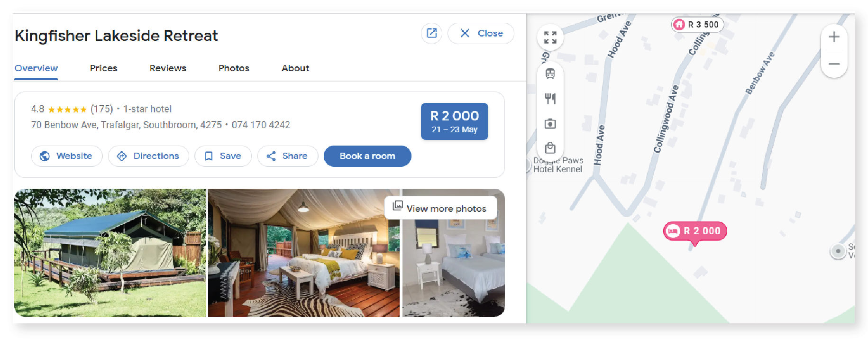Screen dimensions: 868x349
Task: Zoom in on the map
Action: (x=834, y=37)
